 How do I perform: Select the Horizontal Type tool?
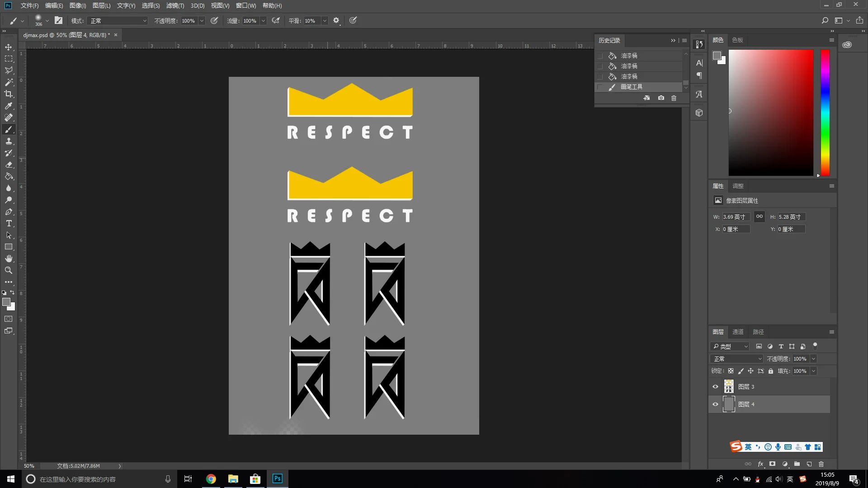click(x=9, y=223)
